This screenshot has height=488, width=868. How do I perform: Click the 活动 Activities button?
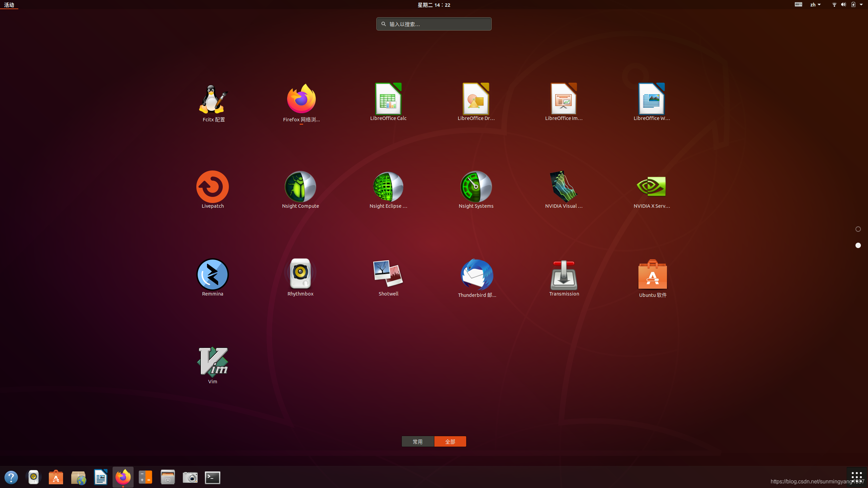point(9,5)
